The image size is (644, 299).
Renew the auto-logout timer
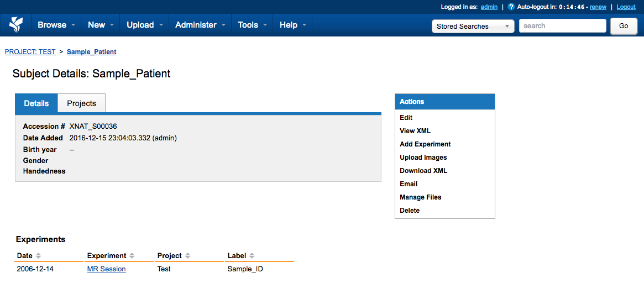click(x=598, y=7)
